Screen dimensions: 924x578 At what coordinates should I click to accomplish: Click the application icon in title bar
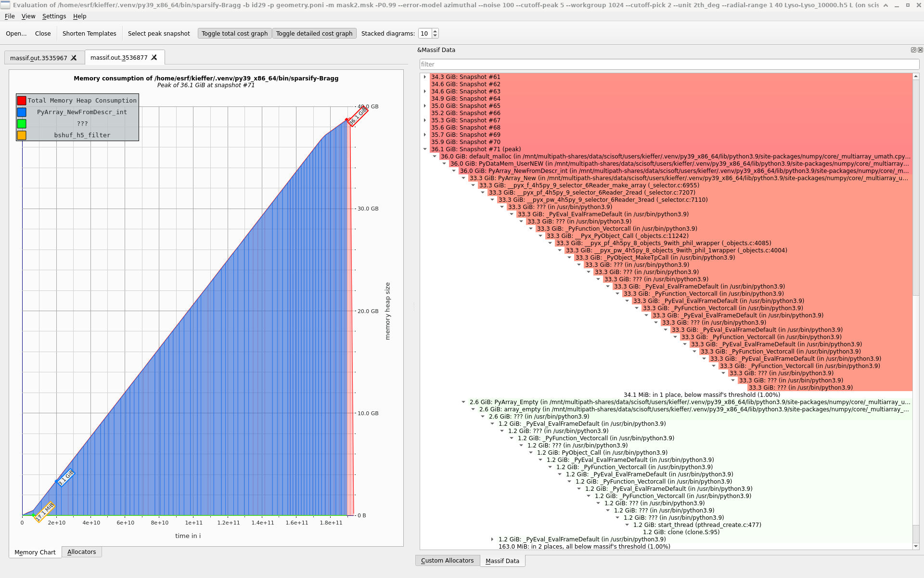coord(5,5)
